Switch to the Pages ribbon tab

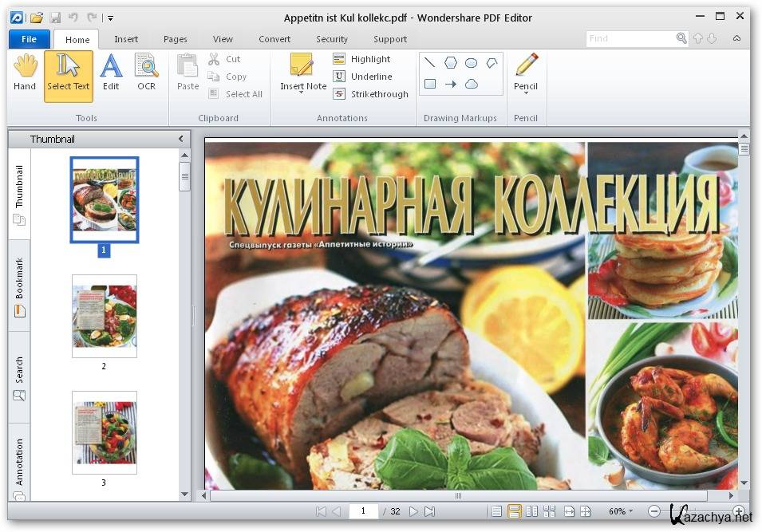pos(175,39)
